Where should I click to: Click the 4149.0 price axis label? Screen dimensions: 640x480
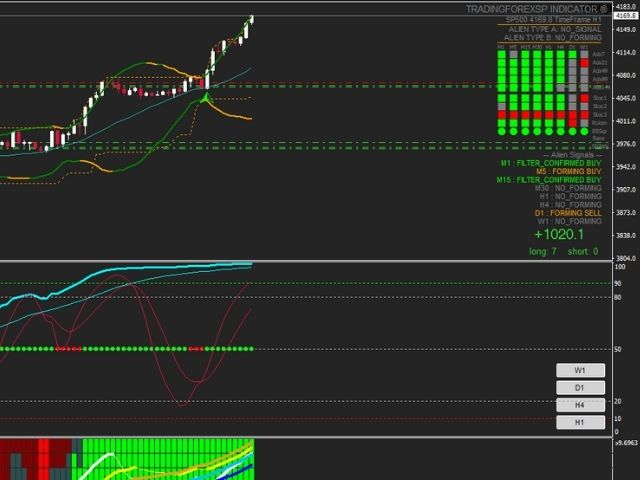[x=626, y=30]
